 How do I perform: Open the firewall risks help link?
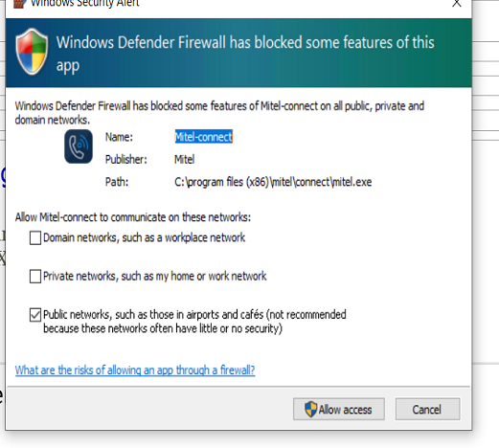click(135, 370)
